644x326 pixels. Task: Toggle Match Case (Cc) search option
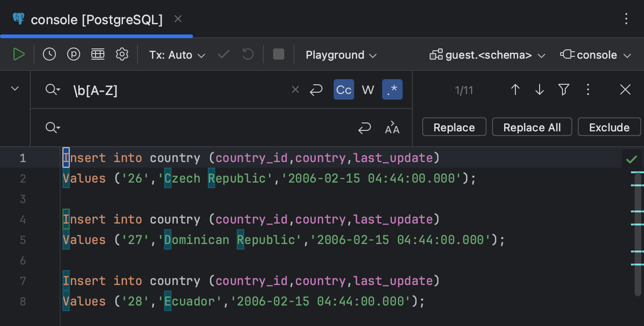[x=344, y=90]
